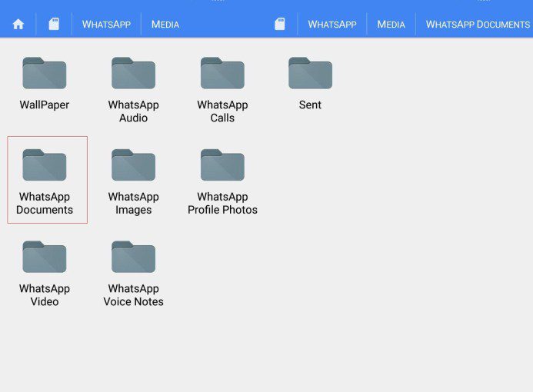Open the WhatsApp Documents folder icon
Viewport: 533px width, 392px height.
44,165
